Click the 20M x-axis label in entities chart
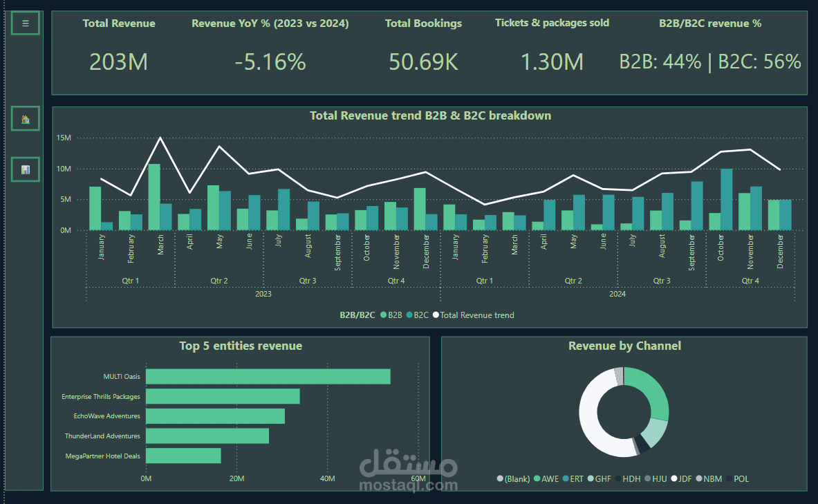Screen dimensions: 818x504 pyautogui.click(x=237, y=478)
